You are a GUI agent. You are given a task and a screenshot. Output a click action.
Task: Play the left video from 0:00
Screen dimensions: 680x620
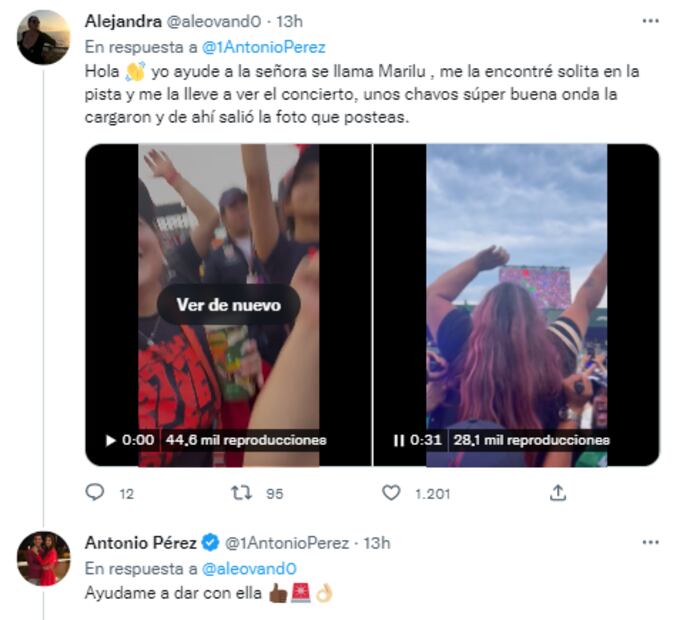(110, 440)
